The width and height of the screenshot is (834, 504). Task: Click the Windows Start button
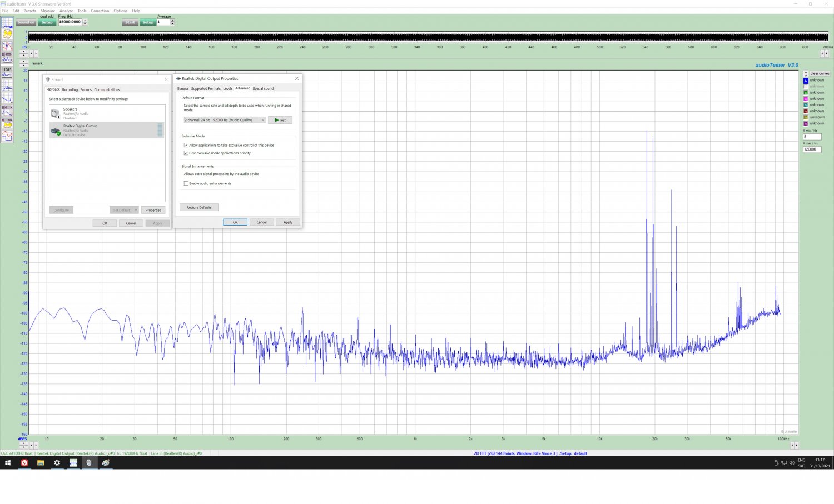8,462
